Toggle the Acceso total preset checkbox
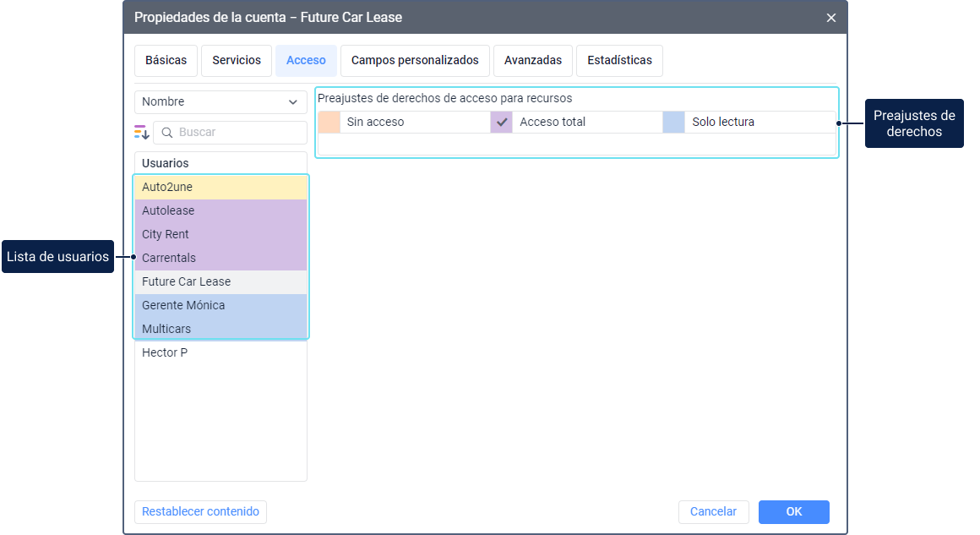The width and height of the screenshot is (980, 535). (x=502, y=122)
